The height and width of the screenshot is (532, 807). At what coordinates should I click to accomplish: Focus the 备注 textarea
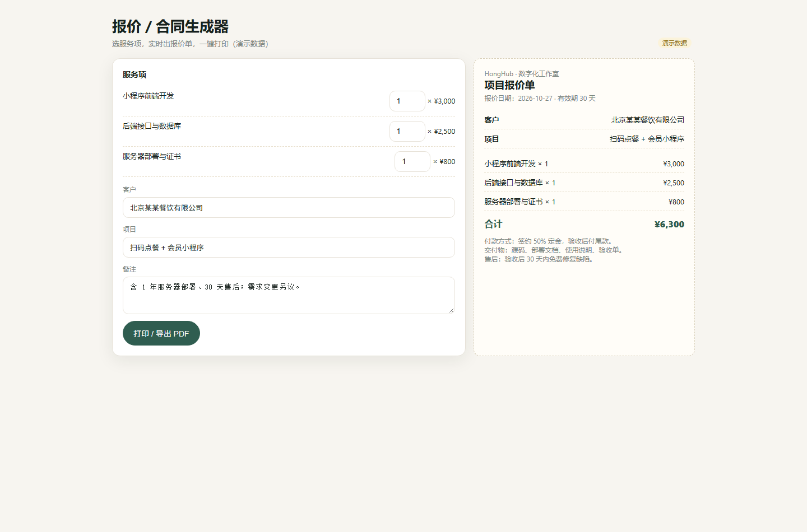pos(289,295)
